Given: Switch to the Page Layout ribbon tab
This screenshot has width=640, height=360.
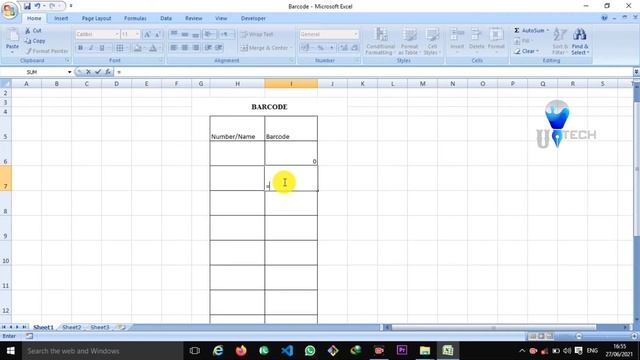Looking at the screenshot, I should (x=96, y=18).
